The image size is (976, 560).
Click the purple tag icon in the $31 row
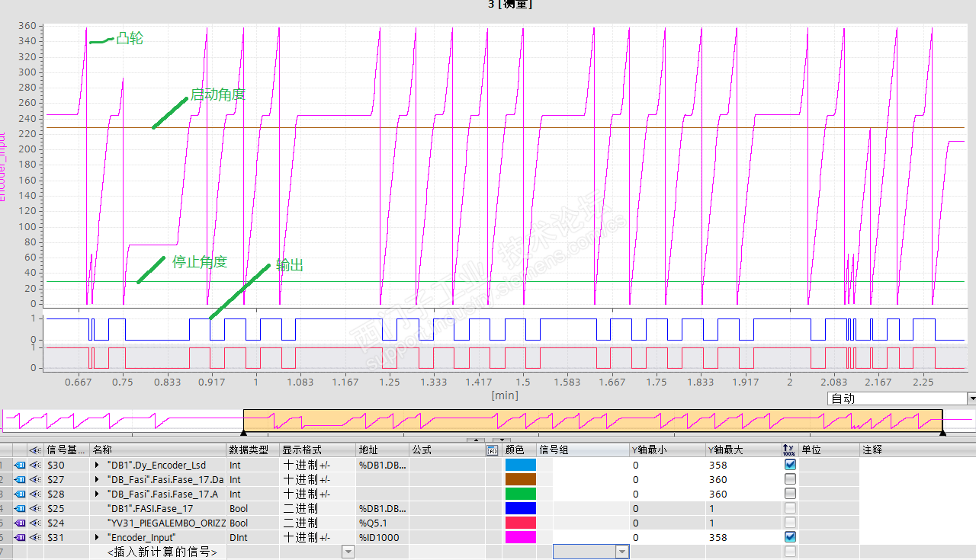(x=21, y=537)
